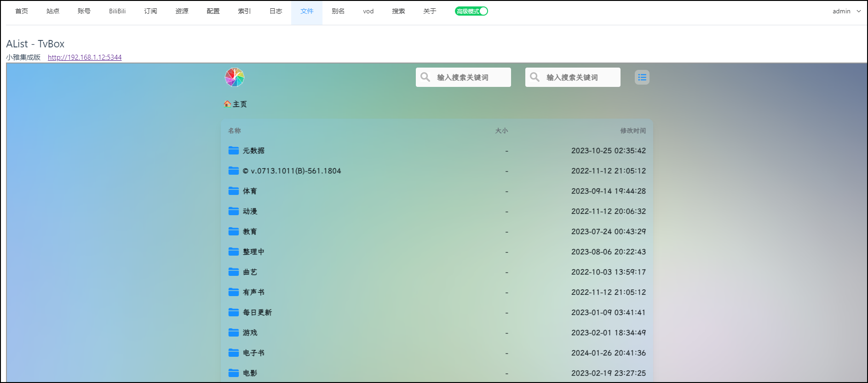
Task: Click the date 2022-10-03 13:59:17
Action: (x=609, y=272)
